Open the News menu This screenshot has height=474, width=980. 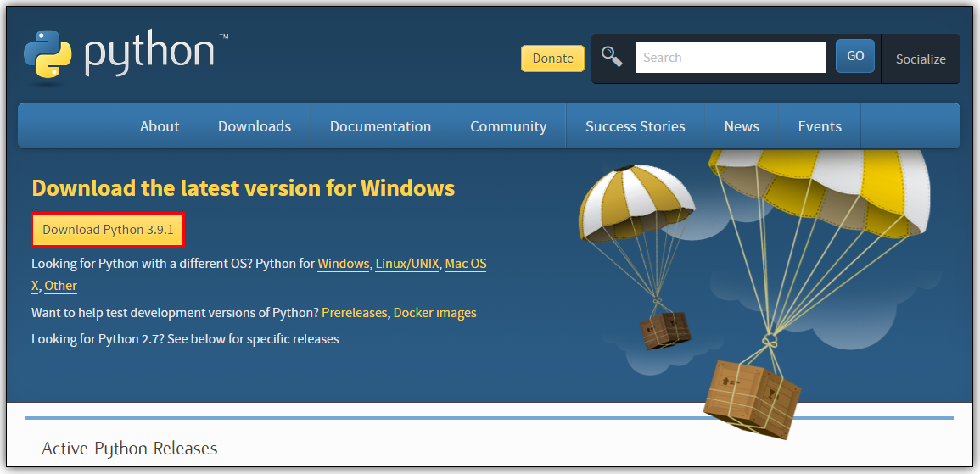point(742,126)
